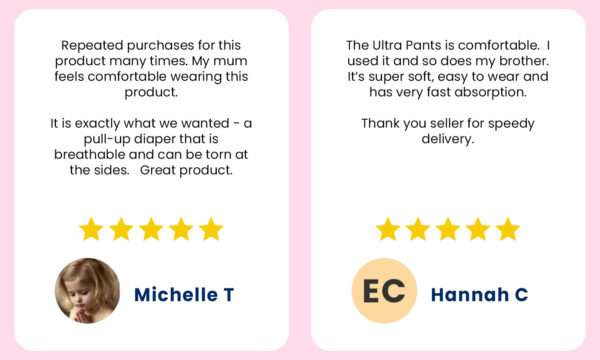
Task: Click the 'The Ultra Pants is comfortable' paragraph
Action: 448,69
